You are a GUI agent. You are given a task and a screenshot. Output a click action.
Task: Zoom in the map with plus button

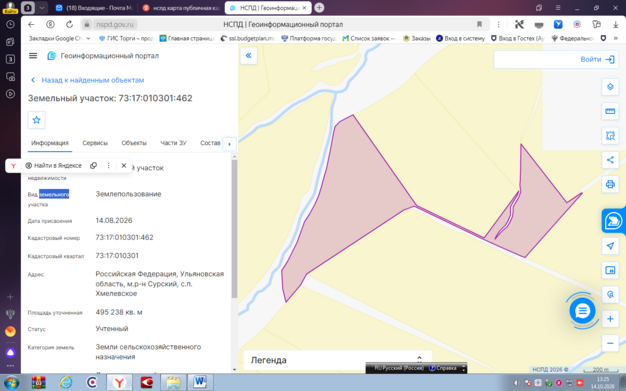click(610, 319)
